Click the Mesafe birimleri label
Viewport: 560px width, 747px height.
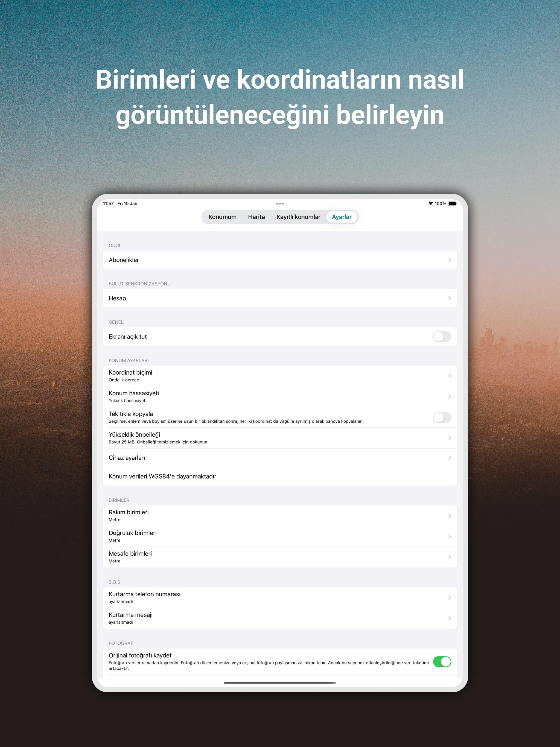130,553
